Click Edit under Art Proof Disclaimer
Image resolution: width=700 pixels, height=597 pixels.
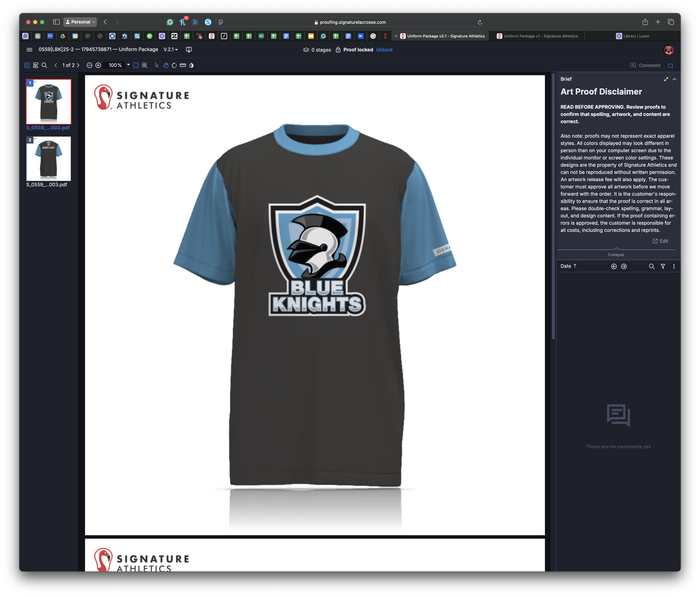pyautogui.click(x=660, y=241)
